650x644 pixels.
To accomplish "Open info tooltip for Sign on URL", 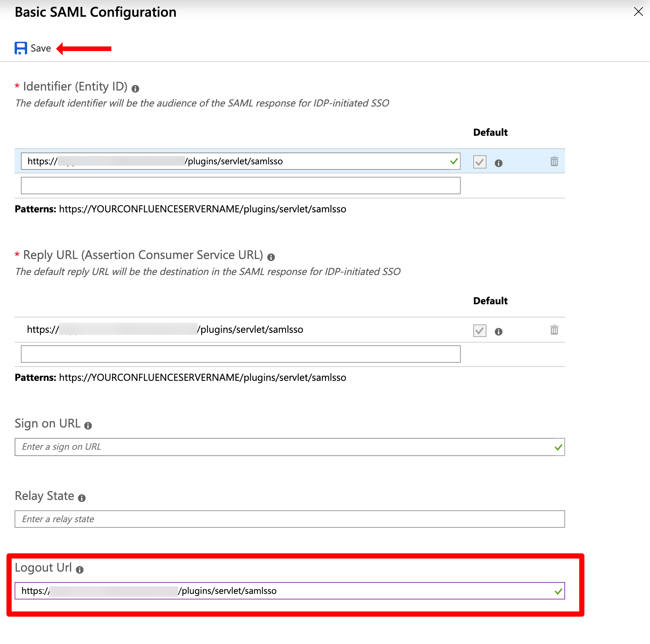I will 88,425.
